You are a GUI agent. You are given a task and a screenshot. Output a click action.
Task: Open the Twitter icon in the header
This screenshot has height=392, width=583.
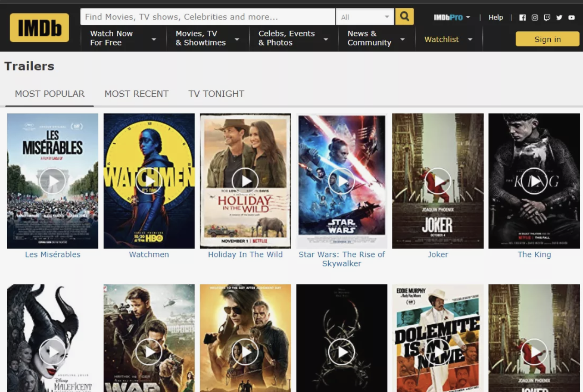tap(559, 17)
